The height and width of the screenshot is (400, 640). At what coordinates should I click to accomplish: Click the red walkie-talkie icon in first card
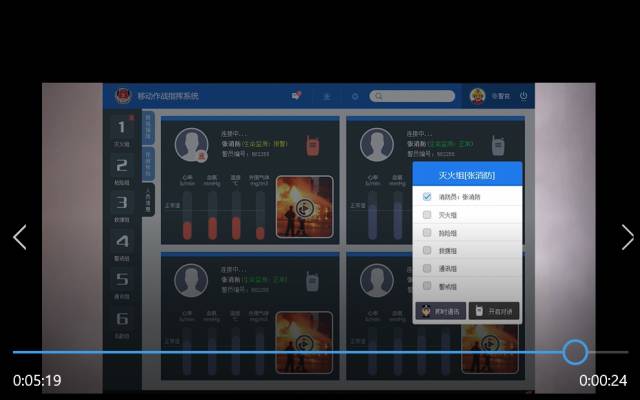[x=312, y=145]
